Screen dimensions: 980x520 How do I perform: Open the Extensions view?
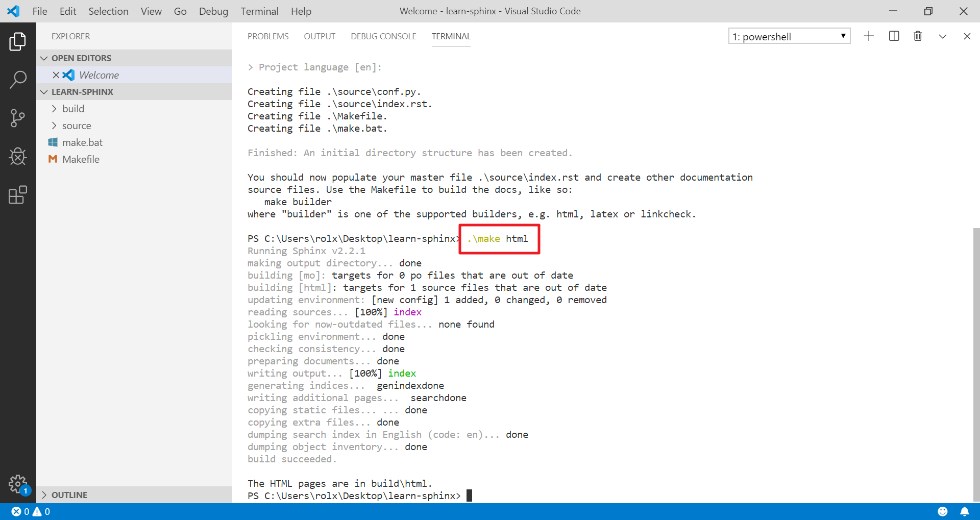[x=18, y=194]
